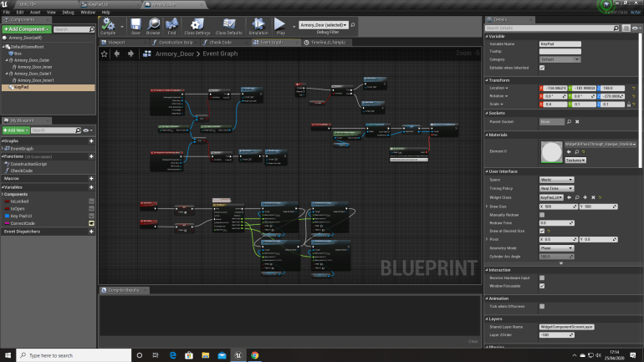
Task: Add a new variable with plus
Action: click(91, 187)
